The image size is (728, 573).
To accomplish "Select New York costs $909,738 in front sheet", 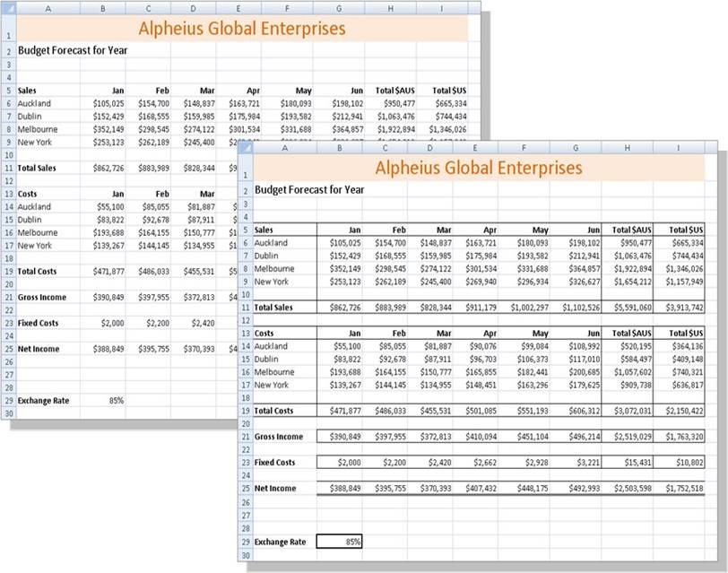I will pyautogui.click(x=627, y=385).
